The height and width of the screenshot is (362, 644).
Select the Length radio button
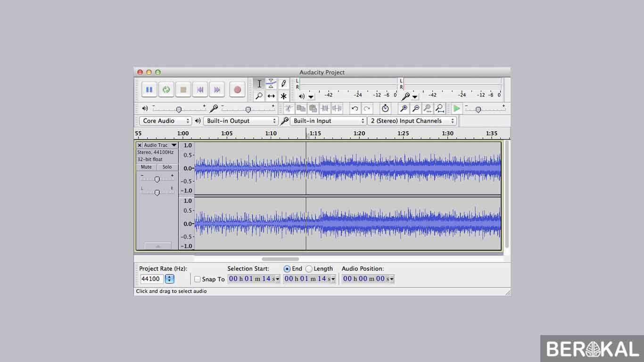point(309,269)
